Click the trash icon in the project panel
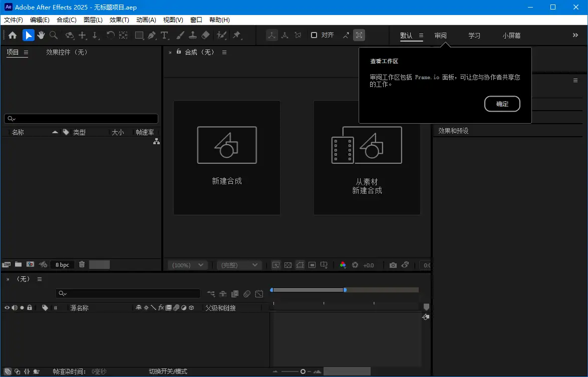This screenshot has width=588, height=377. click(x=82, y=264)
